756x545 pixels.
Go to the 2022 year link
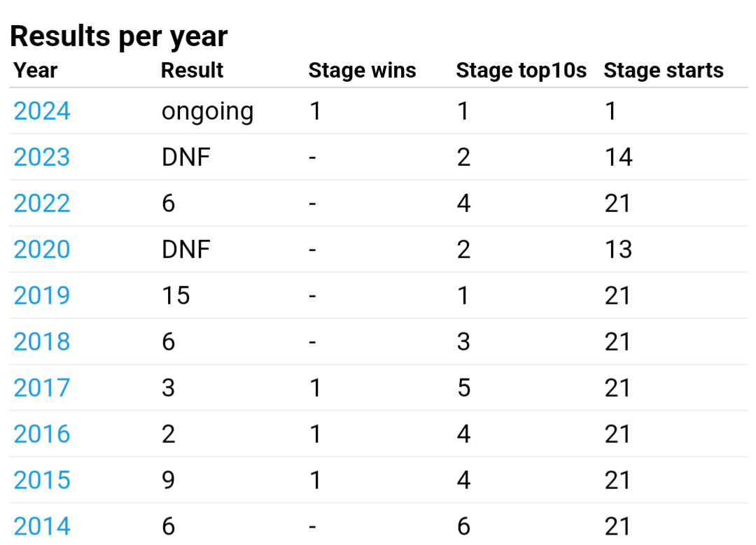click(42, 204)
